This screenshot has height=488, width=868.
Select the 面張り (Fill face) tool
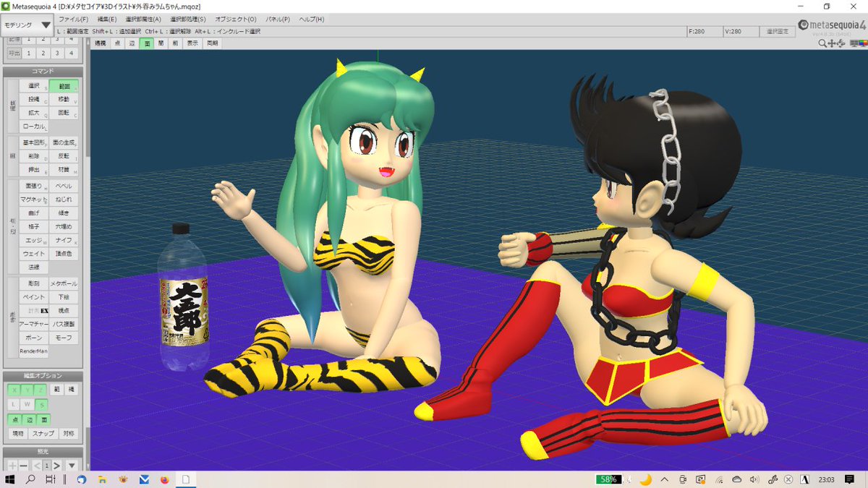(33, 186)
